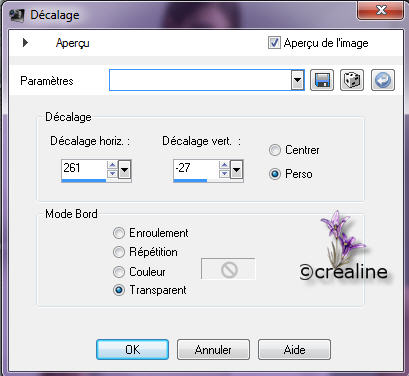Confirm with the OK button
Screen dimensions: 409x376
click(x=133, y=349)
